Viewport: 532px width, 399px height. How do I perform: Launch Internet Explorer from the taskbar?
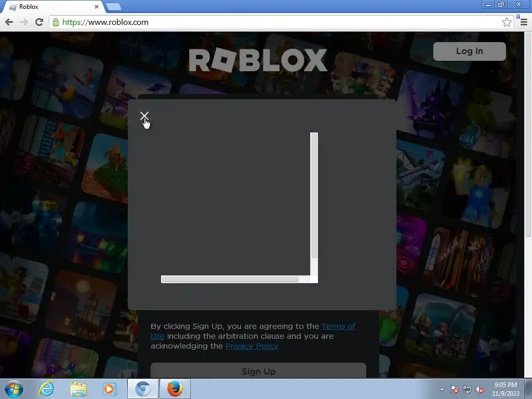tap(46, 389)
